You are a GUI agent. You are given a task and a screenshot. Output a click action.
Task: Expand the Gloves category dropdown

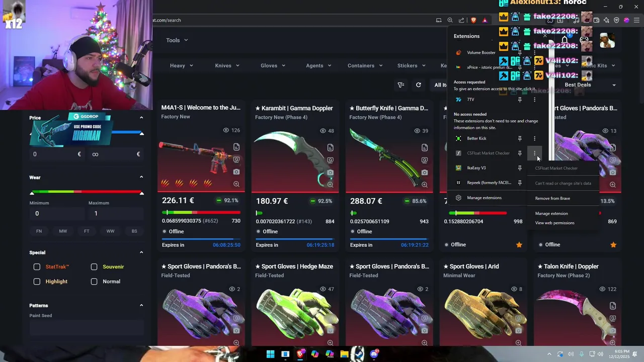(273, 65)
